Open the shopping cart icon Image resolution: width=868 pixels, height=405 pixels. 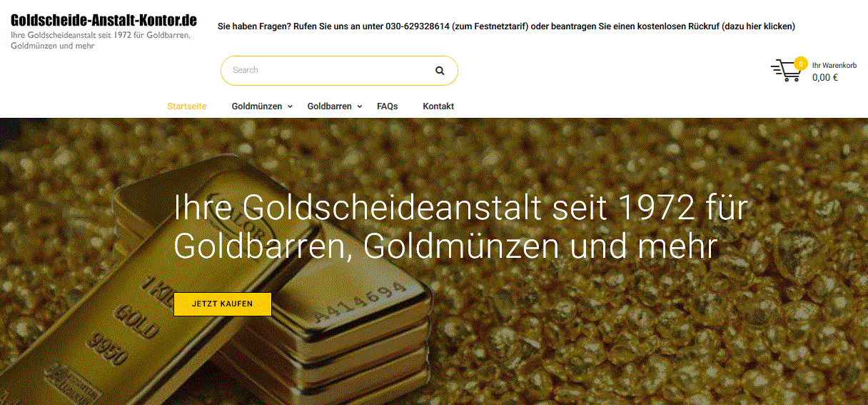coord(786,71)
